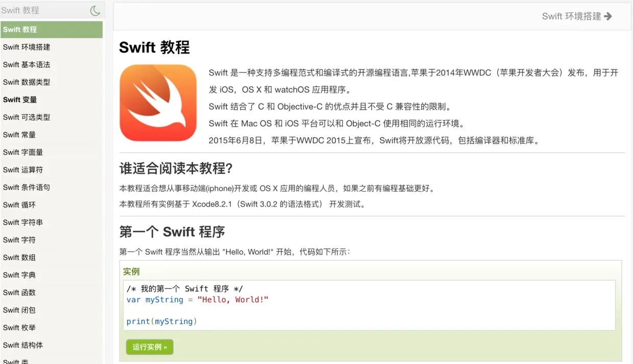The width and height of the screenshot is (633, 364).
Task: Click the heading 谁适合阅读本教程?
Action: (176, 168)
